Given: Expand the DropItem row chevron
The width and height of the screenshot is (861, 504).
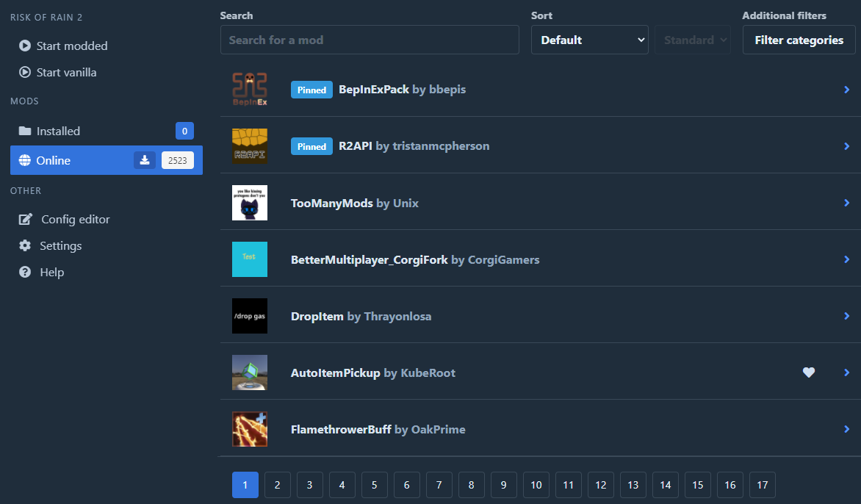Looking at the screenshot, I should (847, 316).
